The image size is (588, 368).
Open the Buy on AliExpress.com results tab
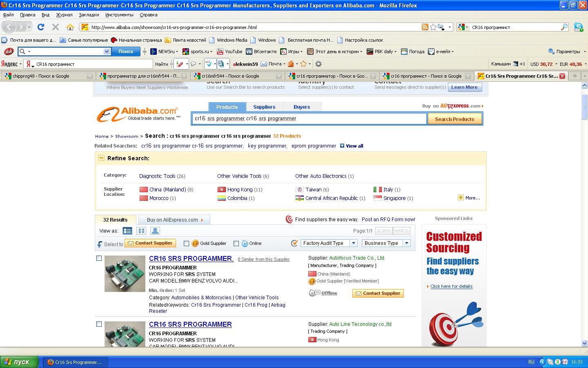(174, 220)
